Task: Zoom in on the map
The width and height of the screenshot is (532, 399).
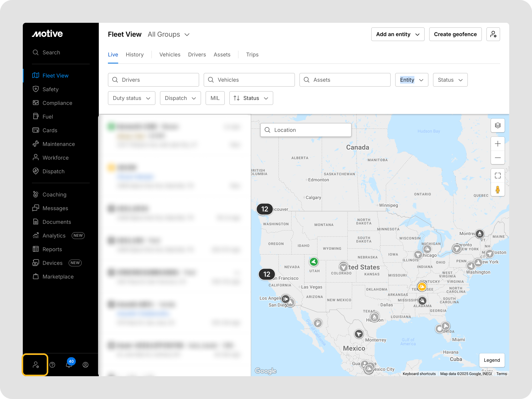Action: tap(497, 144)
